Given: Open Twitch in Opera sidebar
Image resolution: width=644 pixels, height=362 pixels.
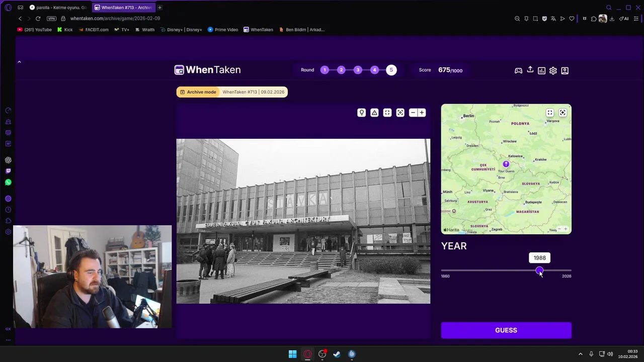Looking at the screenshot, I should point(8,171).
